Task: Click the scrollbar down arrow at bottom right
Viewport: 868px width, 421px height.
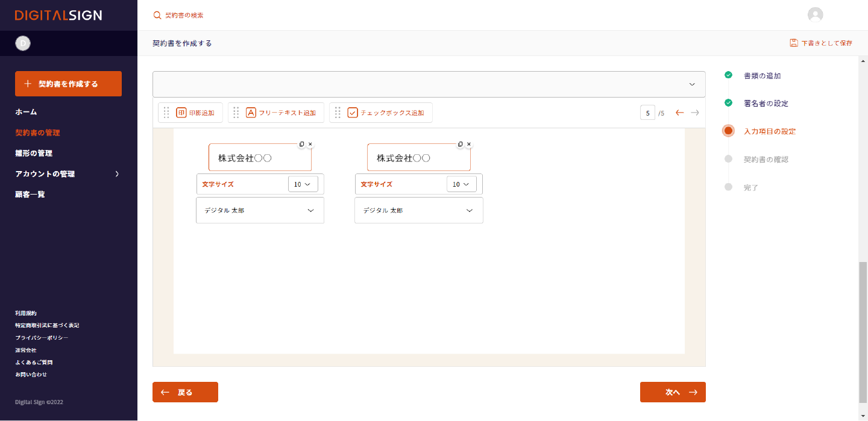Action: (863, 416)
